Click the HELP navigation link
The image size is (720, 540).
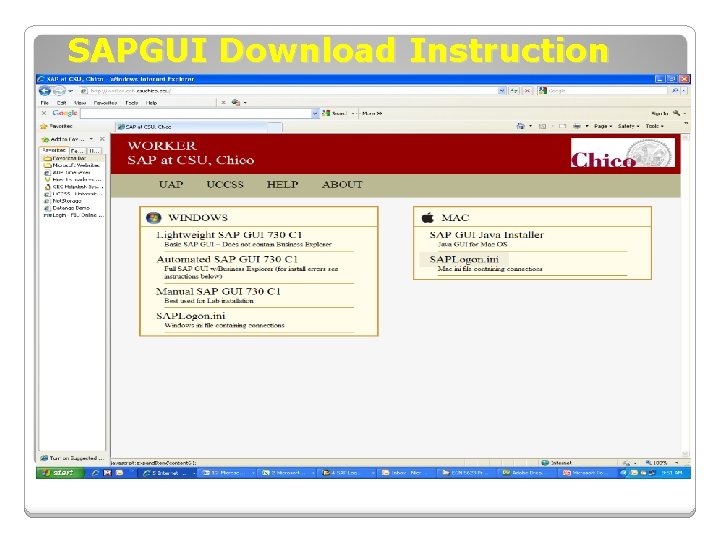point(282,185)
